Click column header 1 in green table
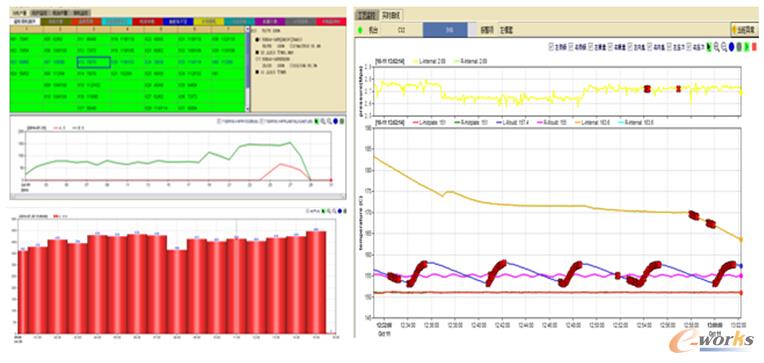 [26, 29]
